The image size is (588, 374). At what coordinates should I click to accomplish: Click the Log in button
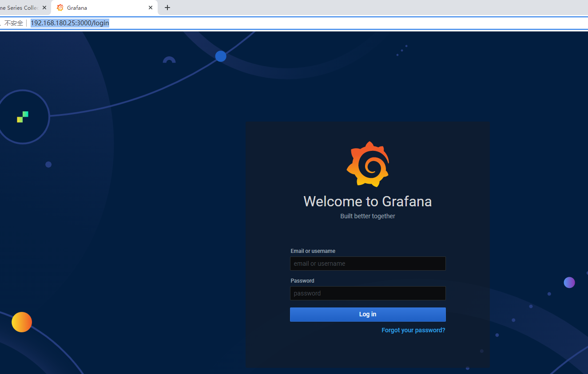point(368,314)
